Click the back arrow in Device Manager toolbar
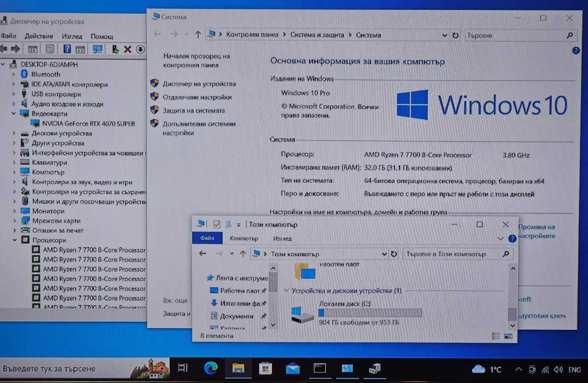This screenshot has width=588, height=383. pos(4,49)
